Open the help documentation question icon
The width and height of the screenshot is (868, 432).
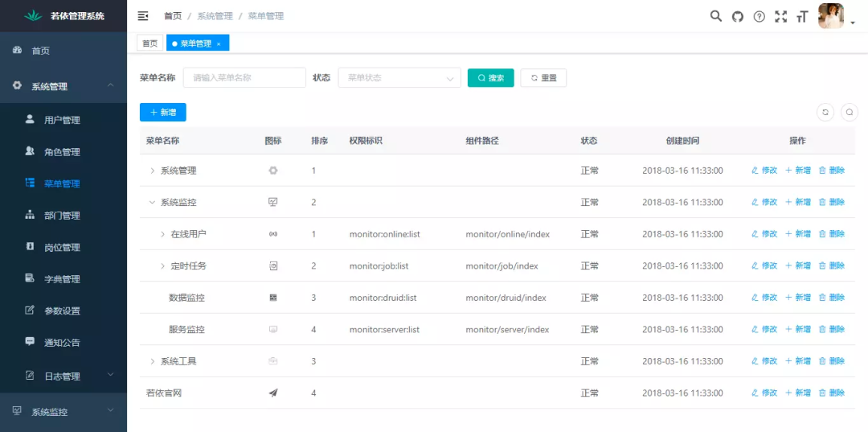(x=759, y=17)
